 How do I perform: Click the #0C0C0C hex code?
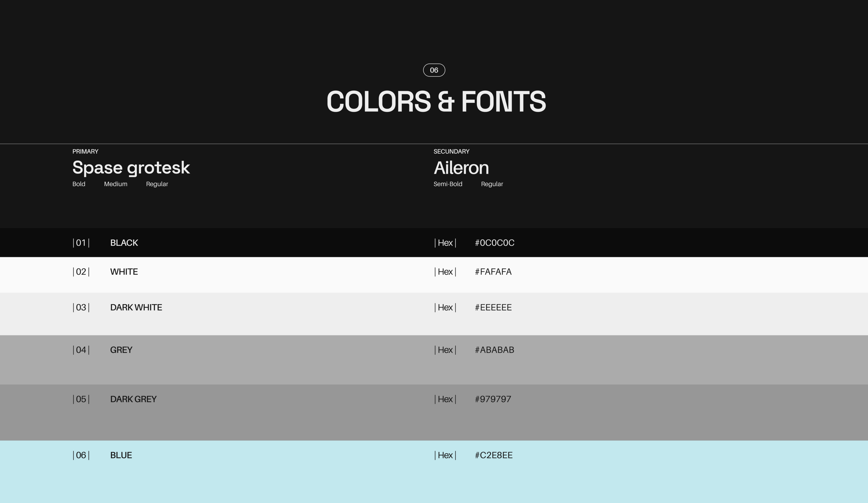point(494,243)
